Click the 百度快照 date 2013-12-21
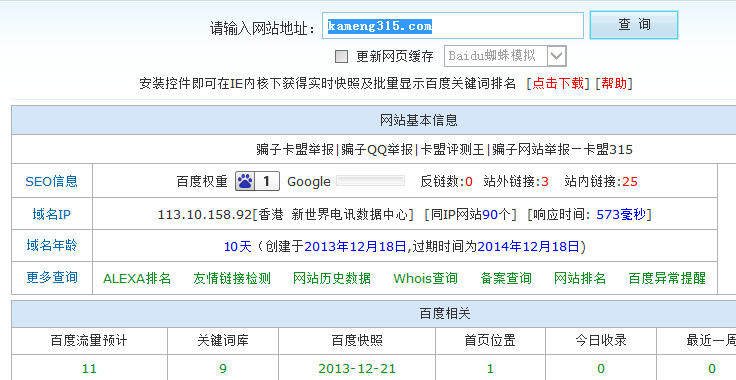Viewport: 736px width, 380px height. 357,369
